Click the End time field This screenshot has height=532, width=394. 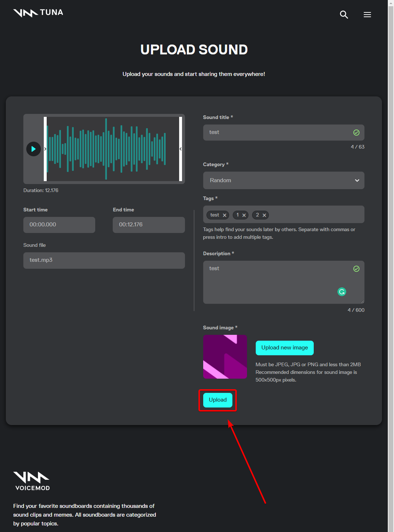148,225
